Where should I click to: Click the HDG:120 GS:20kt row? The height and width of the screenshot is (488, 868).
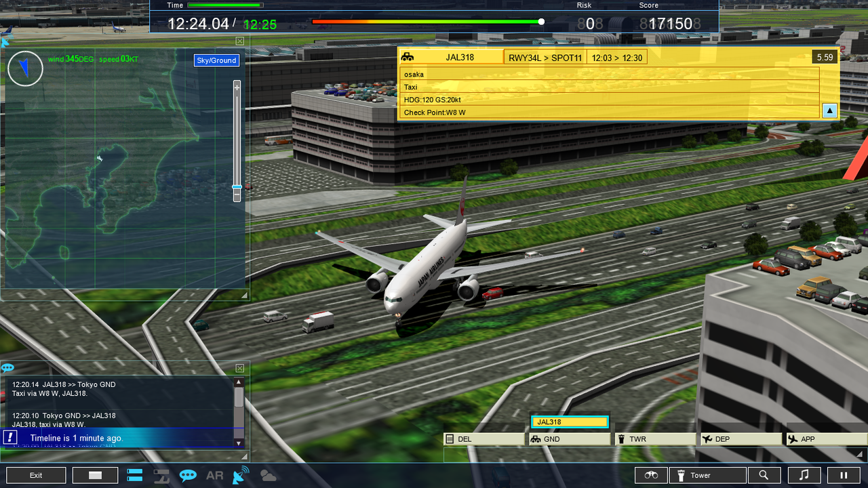pyautogui.click(x=610, y=100)
